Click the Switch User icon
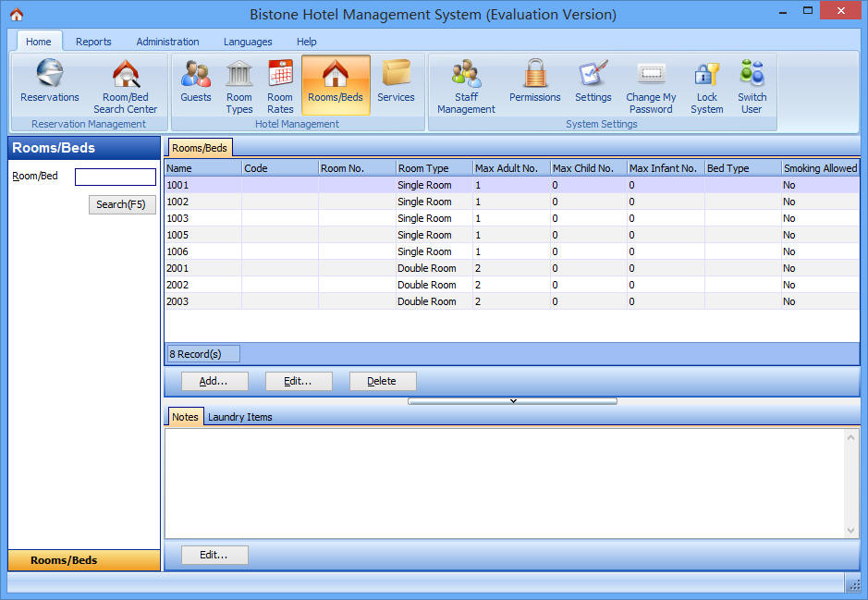Image resolution: width=868 pixels, height=600 pixels. click(x=752, y=86)
